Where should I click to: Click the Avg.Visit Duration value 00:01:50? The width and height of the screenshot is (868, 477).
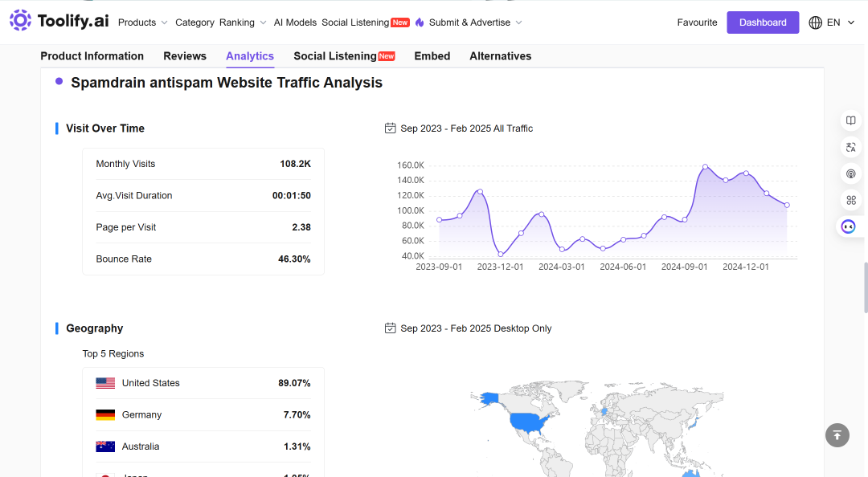tap(291, 195)
